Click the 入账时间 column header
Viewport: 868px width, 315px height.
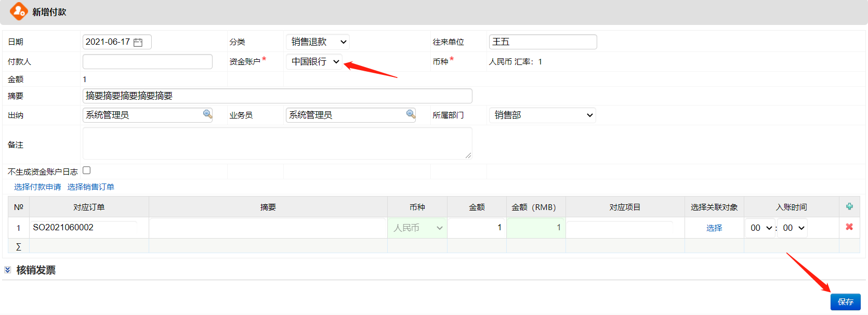(x=791, y=207)
